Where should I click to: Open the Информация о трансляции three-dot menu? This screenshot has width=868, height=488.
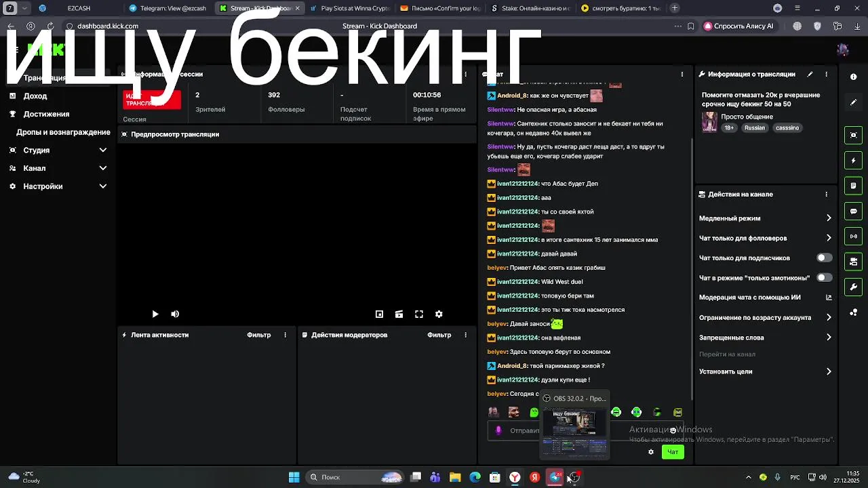(x=826, y=74)
